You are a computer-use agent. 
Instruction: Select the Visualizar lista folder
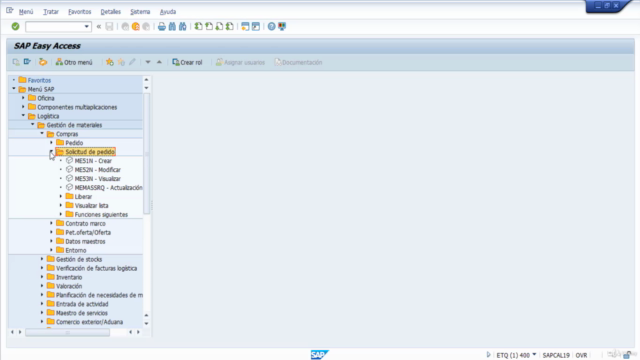coord(91,206)
